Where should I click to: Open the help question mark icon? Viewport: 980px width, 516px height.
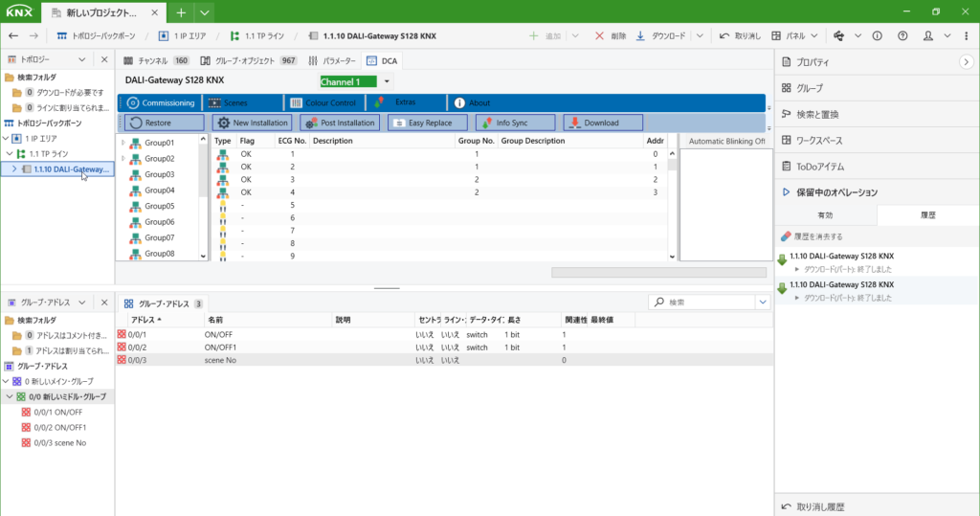902,36
